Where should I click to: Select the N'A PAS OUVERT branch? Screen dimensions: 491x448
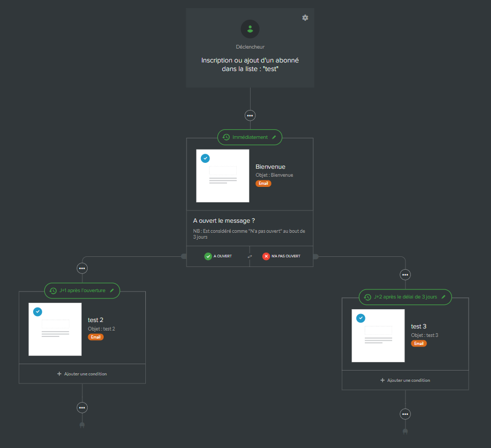coord(282,256)
